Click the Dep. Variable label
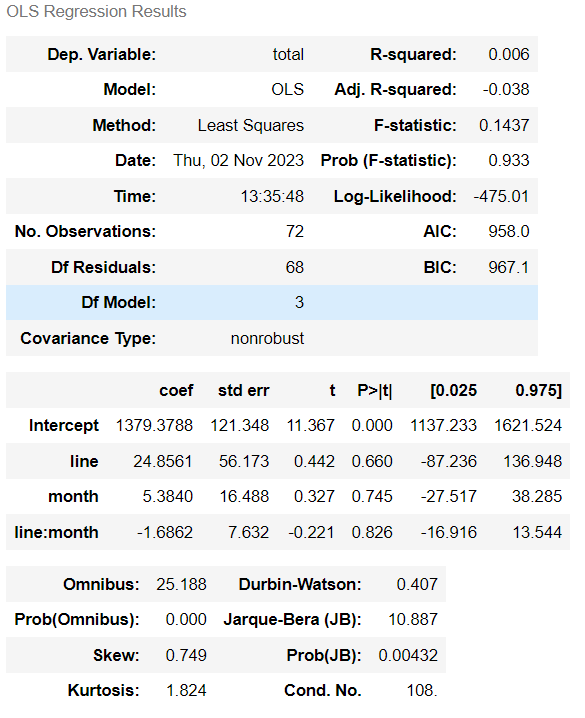585x718 pixels. 102,54
